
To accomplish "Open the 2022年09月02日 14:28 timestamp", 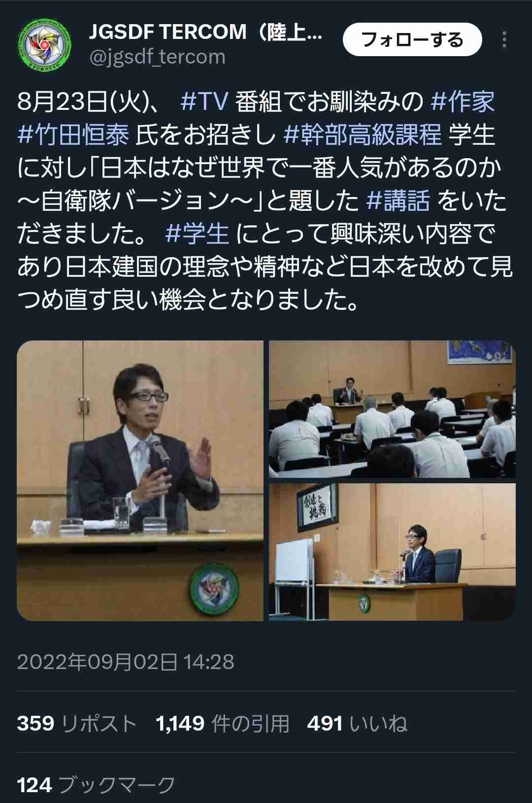I will point(126,662).
